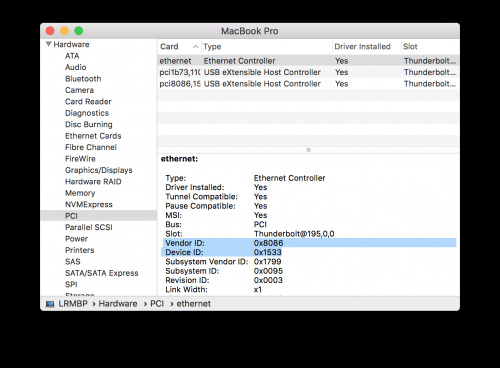Screen dimensions: 500x368
Task: Click the LRMBP computer icon in path bar
Action: (50, 304)
